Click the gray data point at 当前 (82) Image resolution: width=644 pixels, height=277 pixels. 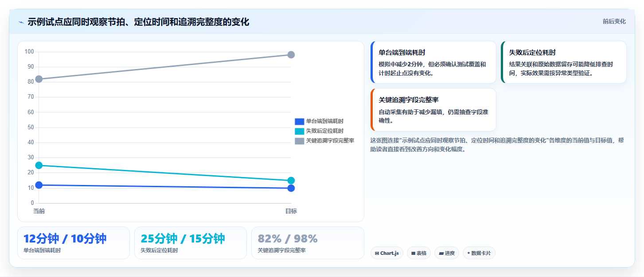39,79
